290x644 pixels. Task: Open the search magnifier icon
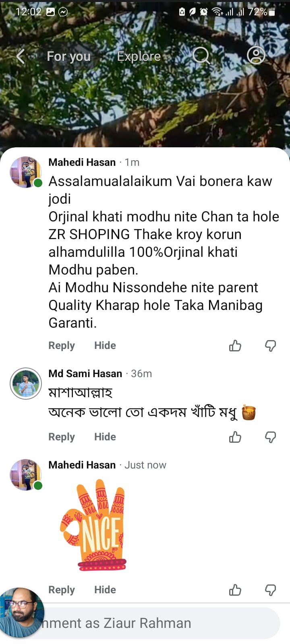tap(201, 56)
